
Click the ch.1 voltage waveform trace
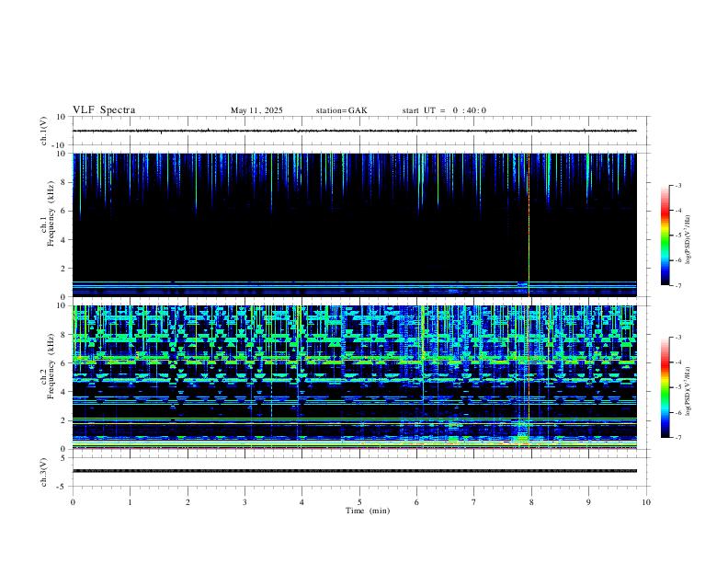pos(354,131)
